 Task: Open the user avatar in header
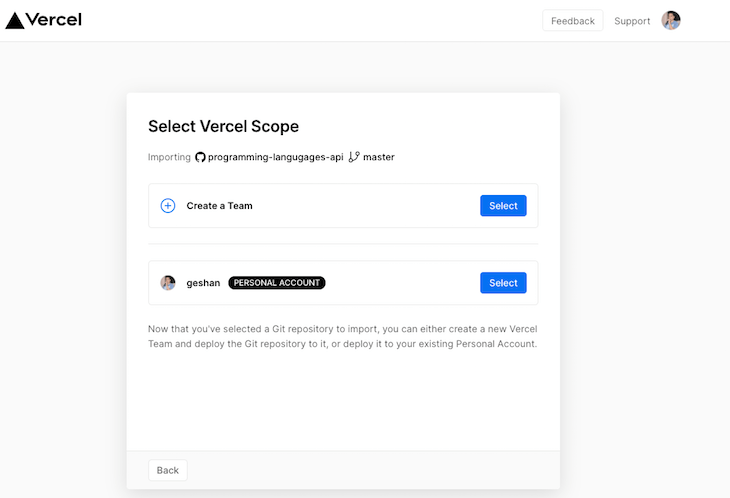click(x=671, y=20)
